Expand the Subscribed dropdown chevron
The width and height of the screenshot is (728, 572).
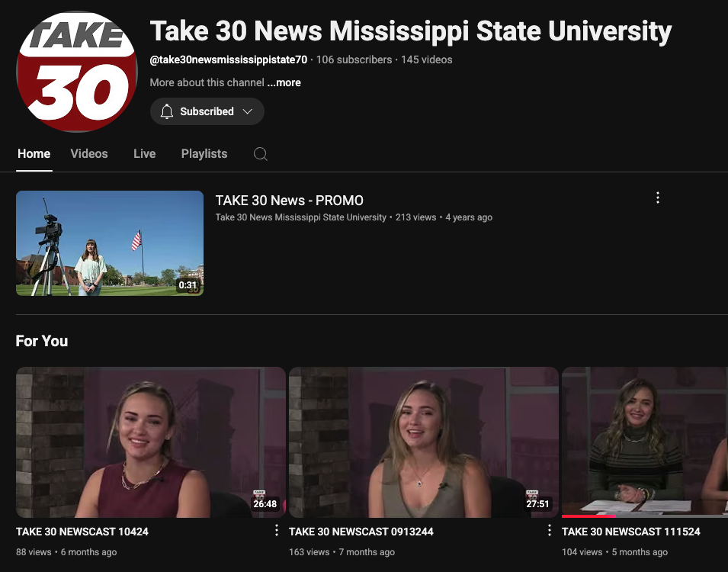coord(248,111)
